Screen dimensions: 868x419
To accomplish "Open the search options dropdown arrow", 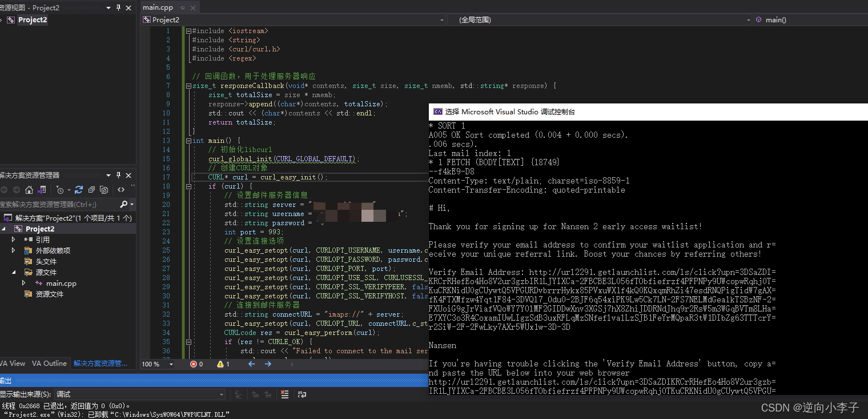I will click(x=132, y=204).
